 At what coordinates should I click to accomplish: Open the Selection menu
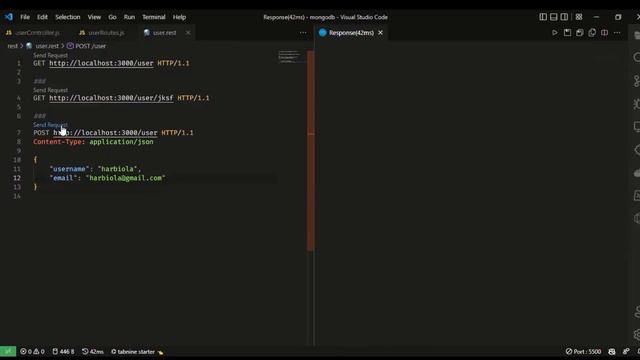point(68,17)
